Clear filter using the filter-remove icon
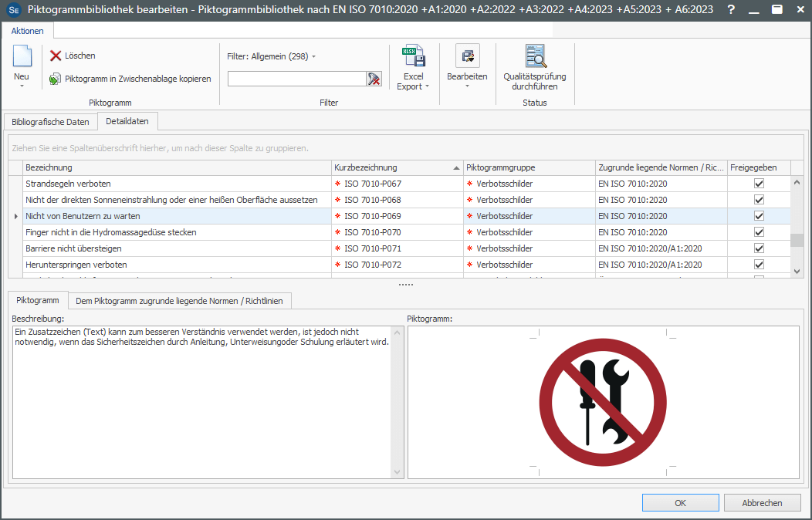 coord(374,79)
